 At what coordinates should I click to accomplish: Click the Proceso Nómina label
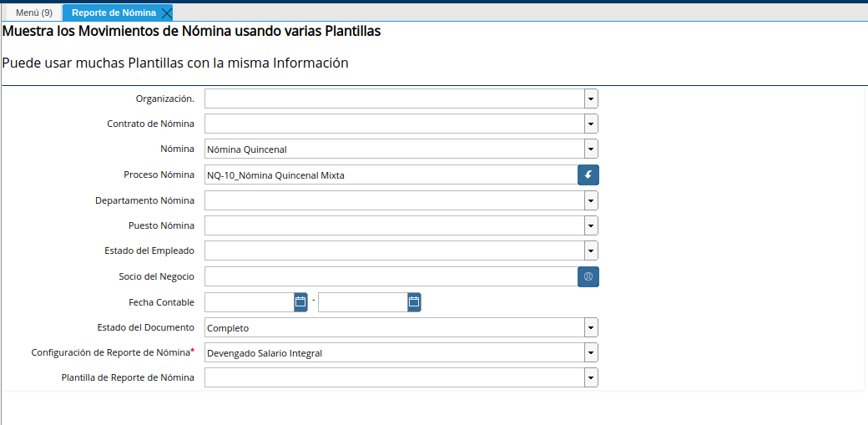159,175
